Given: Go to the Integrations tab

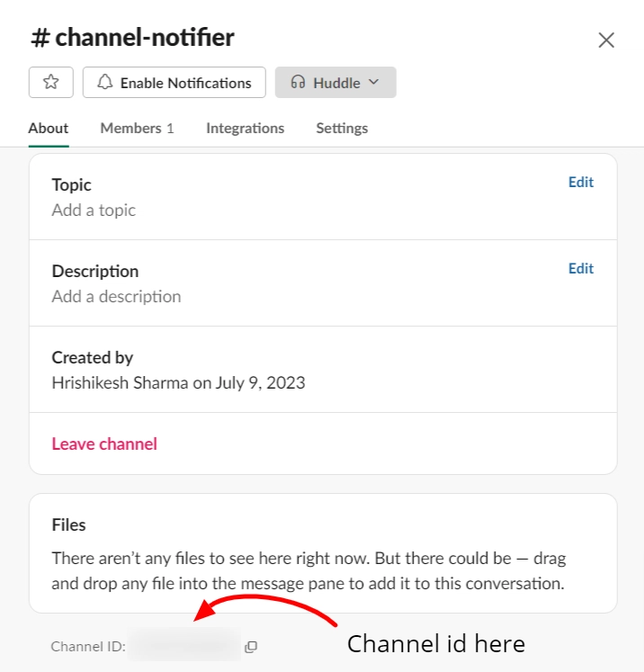Looking at the screenshot, I should click(x=245, y=129).
